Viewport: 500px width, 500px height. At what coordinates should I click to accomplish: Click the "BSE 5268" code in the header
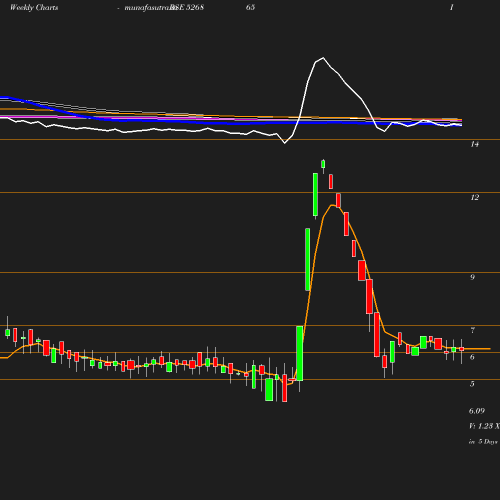pyautogui.click(x=187, y=7)
